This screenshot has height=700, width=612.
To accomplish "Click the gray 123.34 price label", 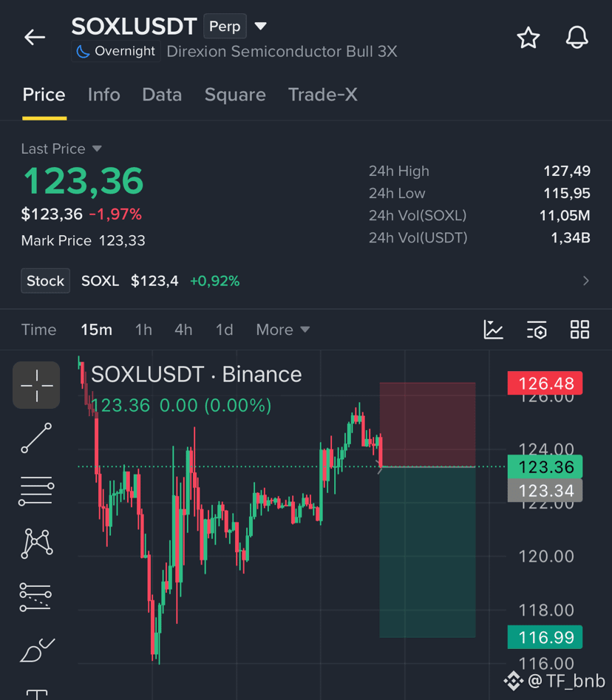I will pos(545,491).
